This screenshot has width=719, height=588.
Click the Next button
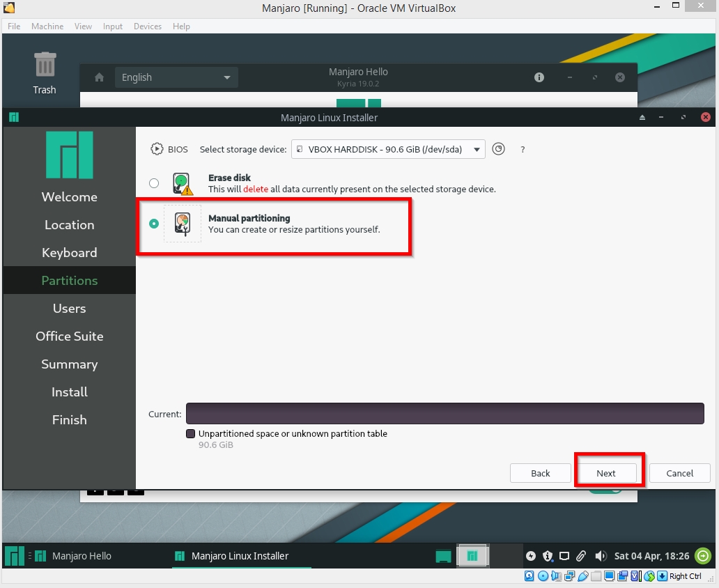point(605,473)
